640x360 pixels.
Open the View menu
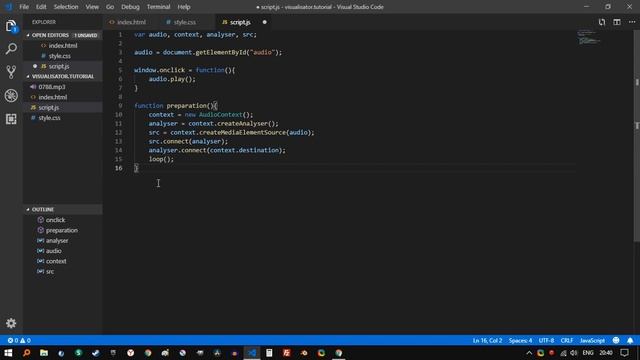(x=92, y=7)
